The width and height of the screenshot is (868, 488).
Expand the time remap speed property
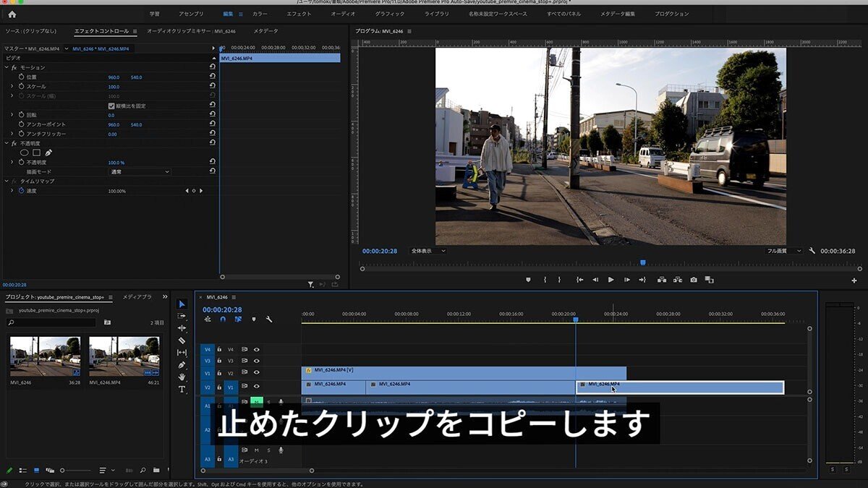point(12,191)
